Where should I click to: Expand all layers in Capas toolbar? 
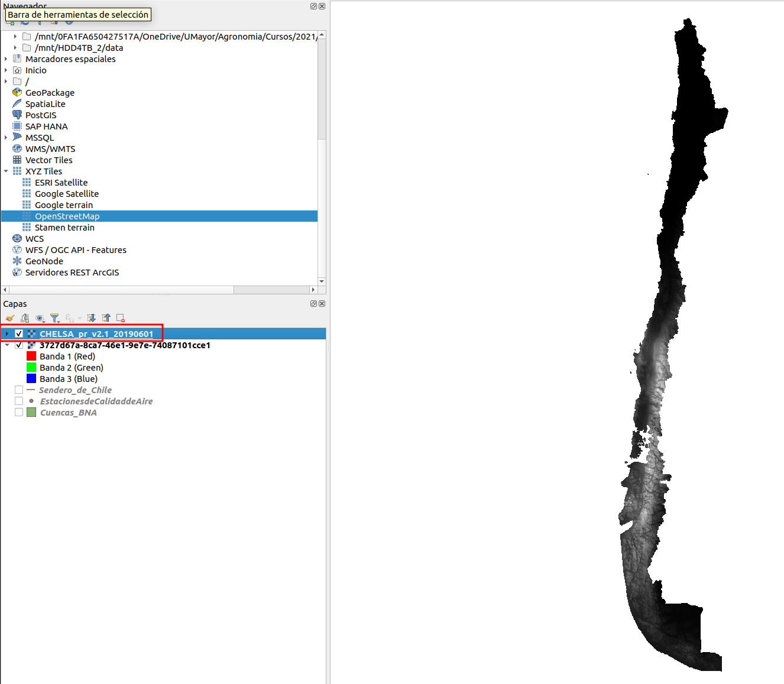(92, 318)
